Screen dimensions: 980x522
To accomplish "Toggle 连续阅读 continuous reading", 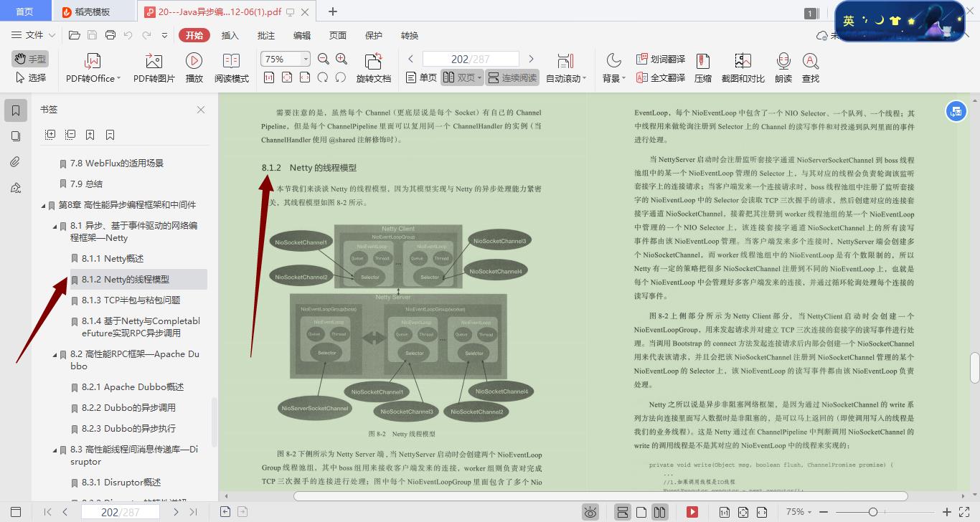I will (x=512, y=77).
